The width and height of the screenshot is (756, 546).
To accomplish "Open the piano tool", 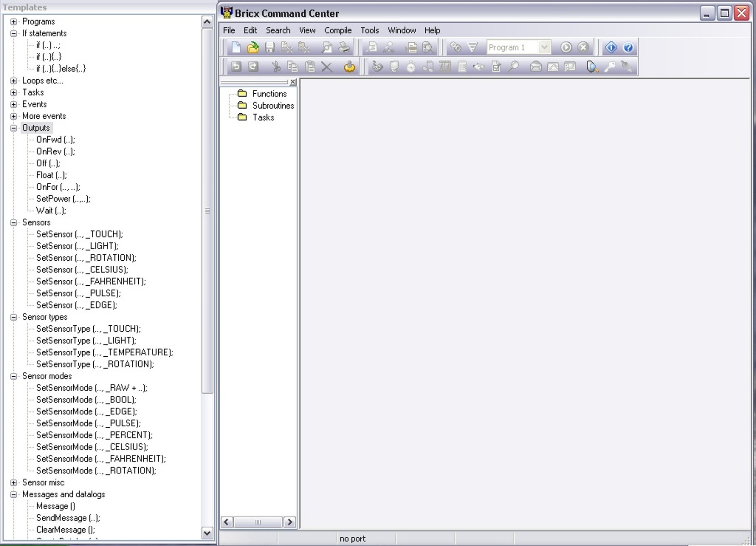I will 427,67.
